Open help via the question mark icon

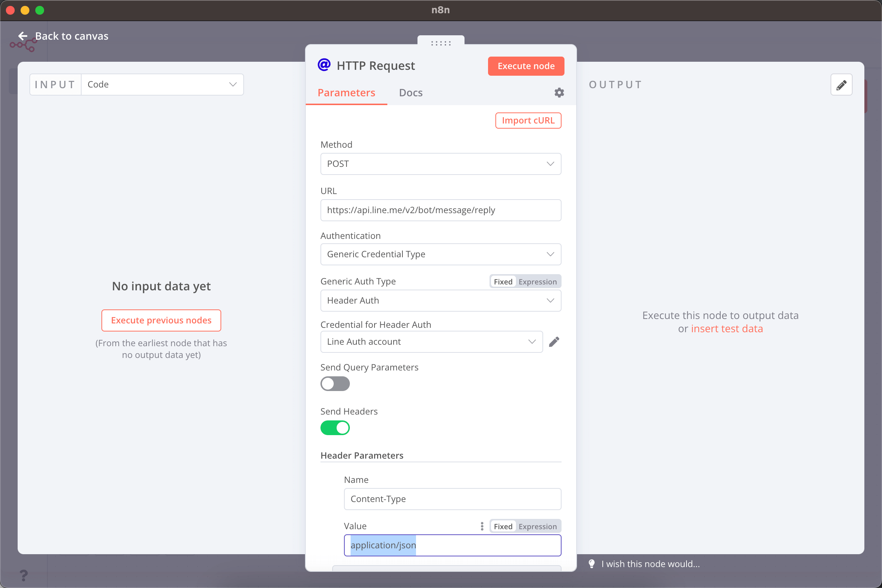(x=24, y=575)
